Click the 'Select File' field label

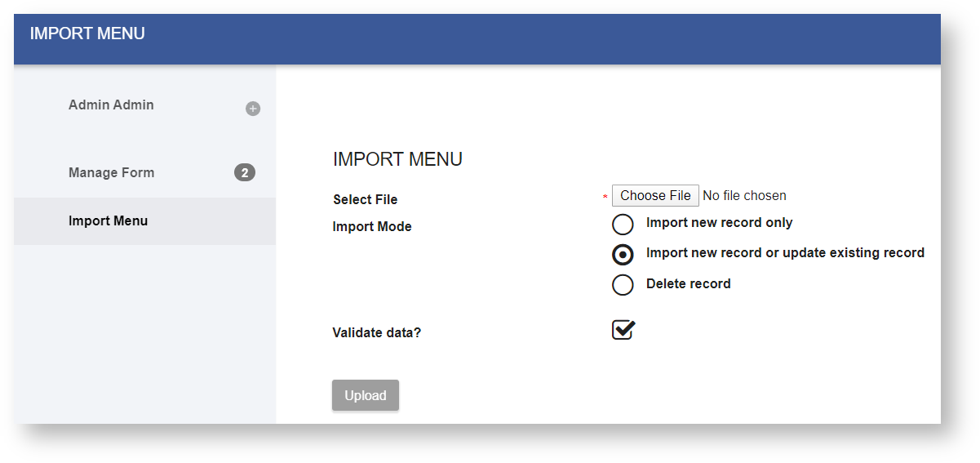point(365,200)
